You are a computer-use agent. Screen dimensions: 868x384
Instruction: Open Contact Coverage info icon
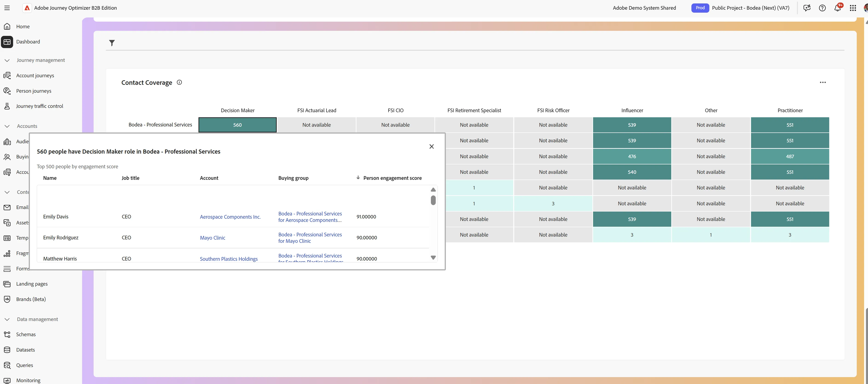179,82
